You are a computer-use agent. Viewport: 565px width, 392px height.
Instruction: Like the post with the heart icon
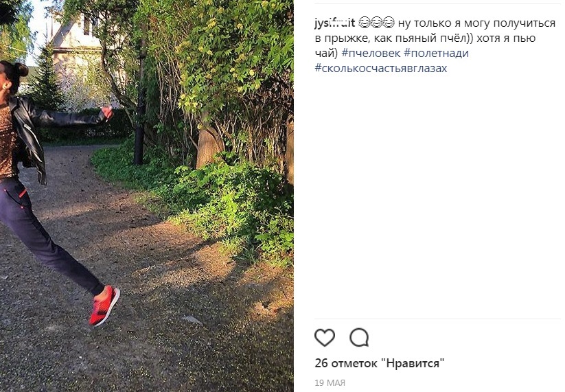pyautogui.click(x=325, y=337)
